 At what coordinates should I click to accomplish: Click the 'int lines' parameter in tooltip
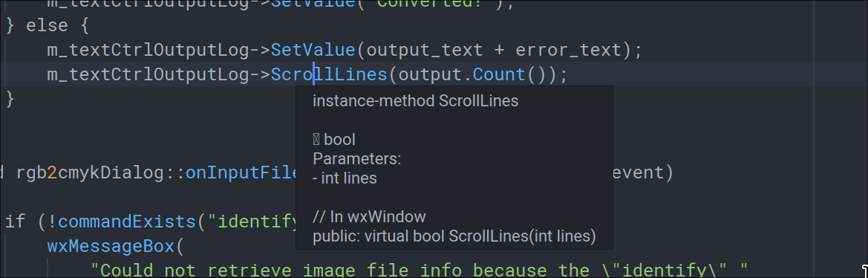349,178
